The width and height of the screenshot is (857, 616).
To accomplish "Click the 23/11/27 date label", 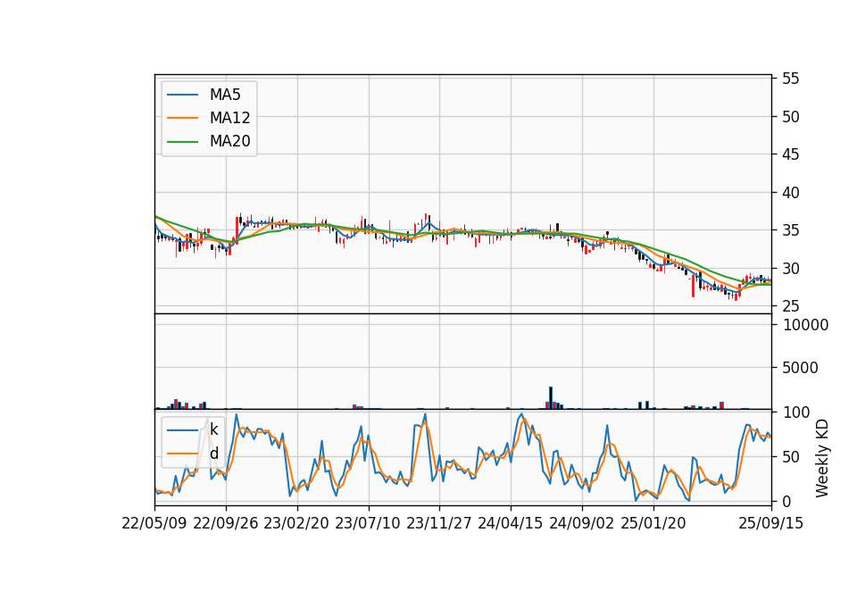I will pyautogui.click(x=439, y=523).
